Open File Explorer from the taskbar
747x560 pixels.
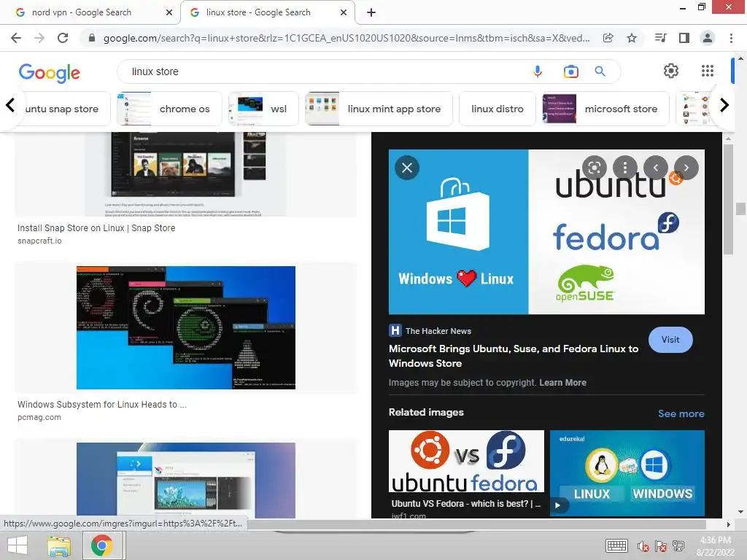(x=58, y=545)
